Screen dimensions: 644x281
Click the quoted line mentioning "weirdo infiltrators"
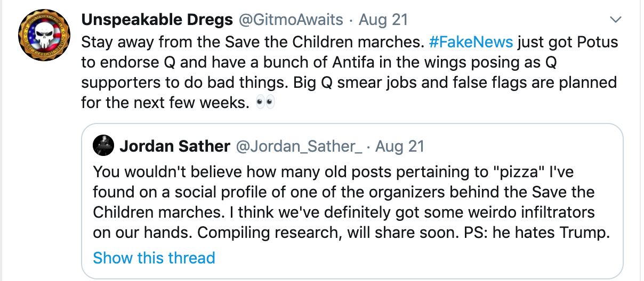point(344,212)
